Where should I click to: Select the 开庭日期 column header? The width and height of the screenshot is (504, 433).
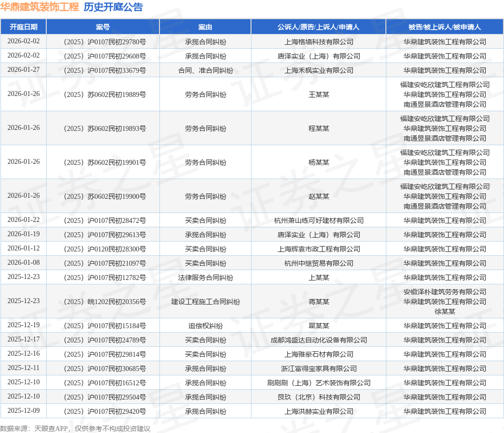pos(24,27)
